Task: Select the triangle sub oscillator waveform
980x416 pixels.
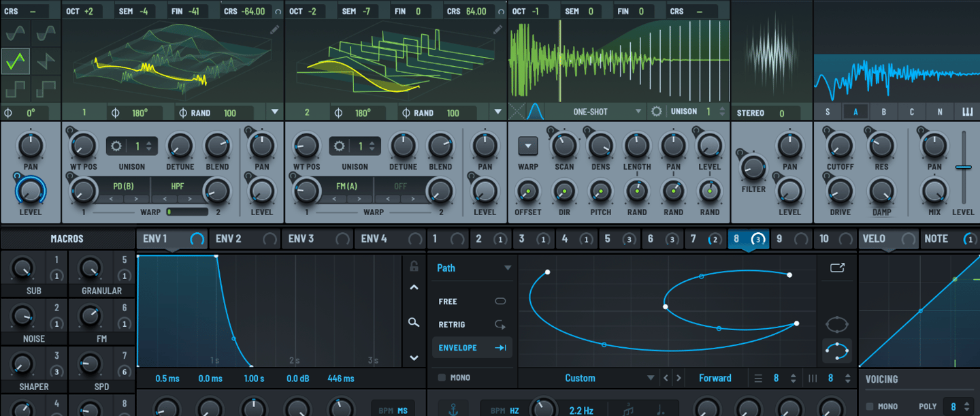Action: pyautogui.click(x=15, y=61)
